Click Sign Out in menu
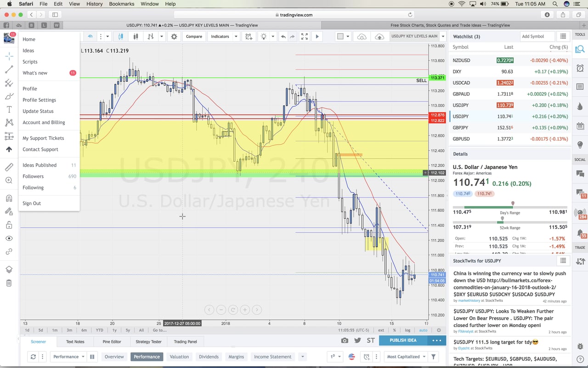The width and height of the screenshot is (588, 368). (x=32, y=203)
